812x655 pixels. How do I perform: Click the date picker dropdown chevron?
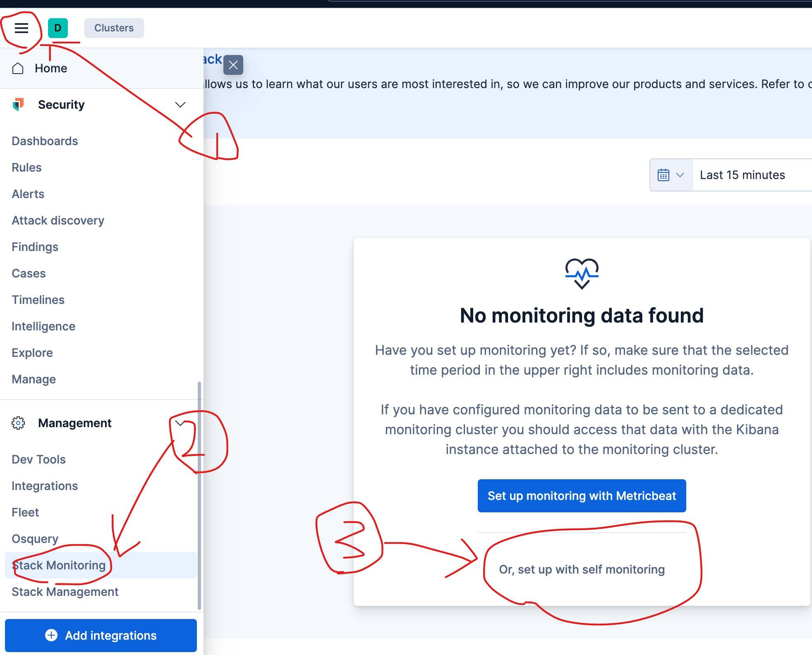point(680,175)
